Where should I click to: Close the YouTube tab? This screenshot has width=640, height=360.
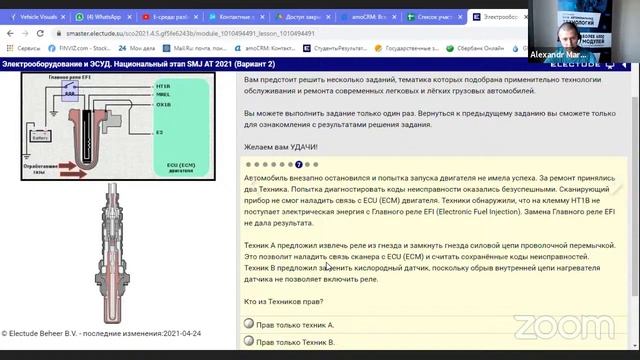[196, 17]
